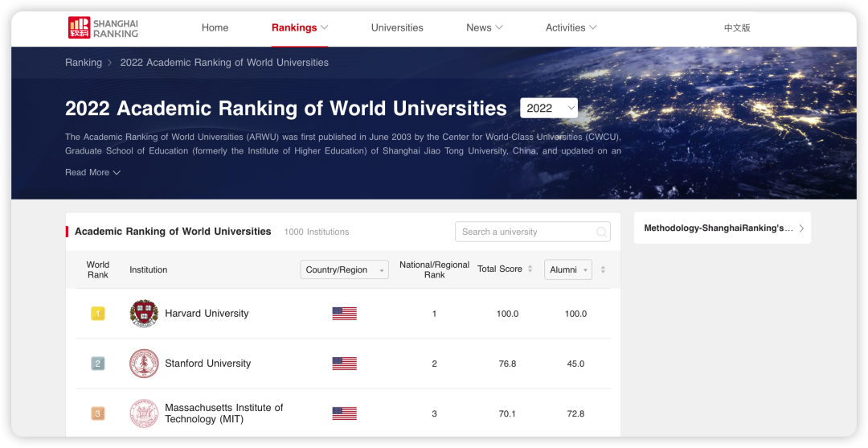Screen dimensions: 868x448
Task: Toggle sort arrows next to Alumni dropdown
Action: 604,270
